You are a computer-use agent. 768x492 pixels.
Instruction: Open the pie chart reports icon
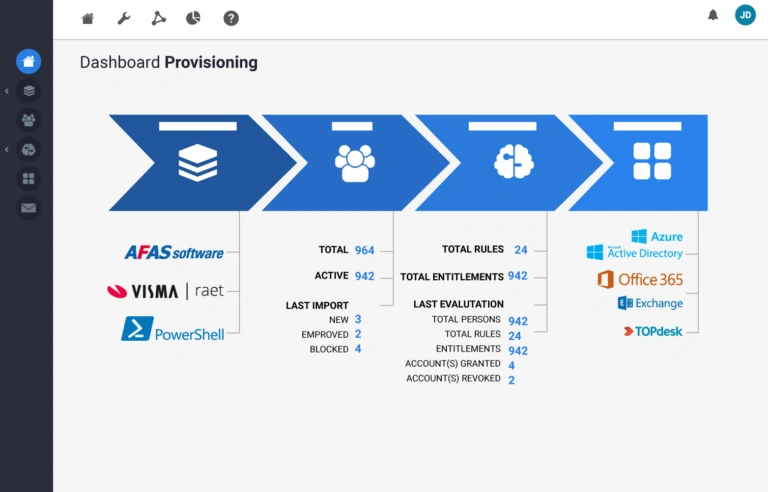tap(193, 18)
